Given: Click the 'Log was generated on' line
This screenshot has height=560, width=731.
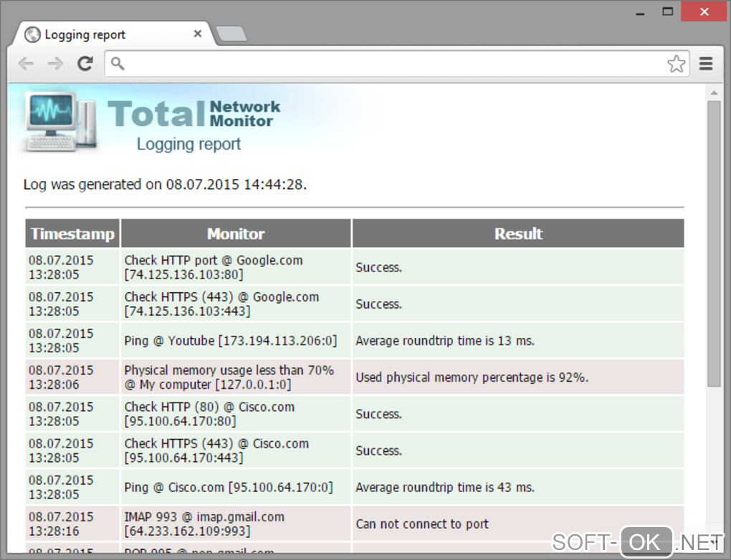Looking at the screenshot, I should pyautogui.click(x=165, y=185).
